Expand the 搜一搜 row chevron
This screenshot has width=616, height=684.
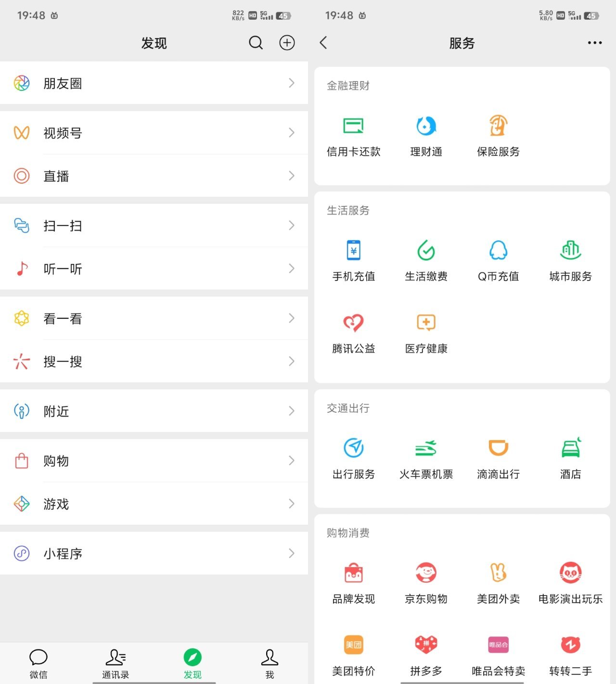292,361
